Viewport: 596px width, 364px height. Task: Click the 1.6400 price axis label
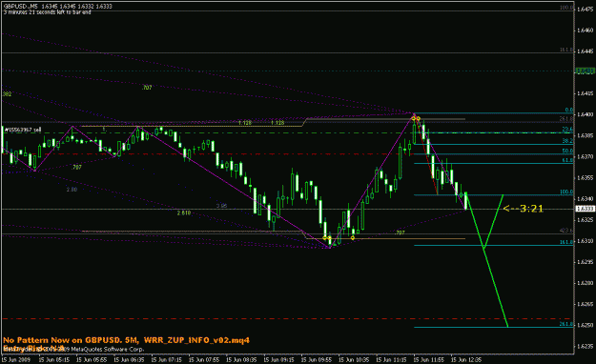[586, 114]
